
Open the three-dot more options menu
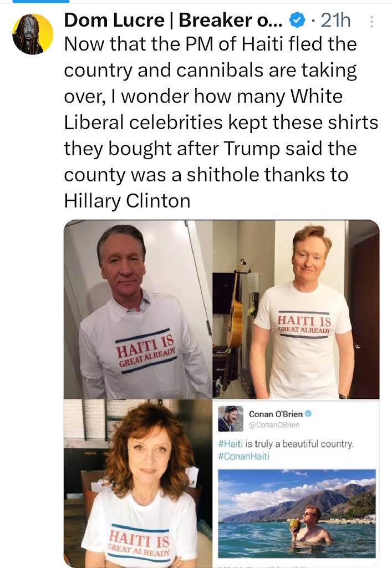click(x=371, y=22)
